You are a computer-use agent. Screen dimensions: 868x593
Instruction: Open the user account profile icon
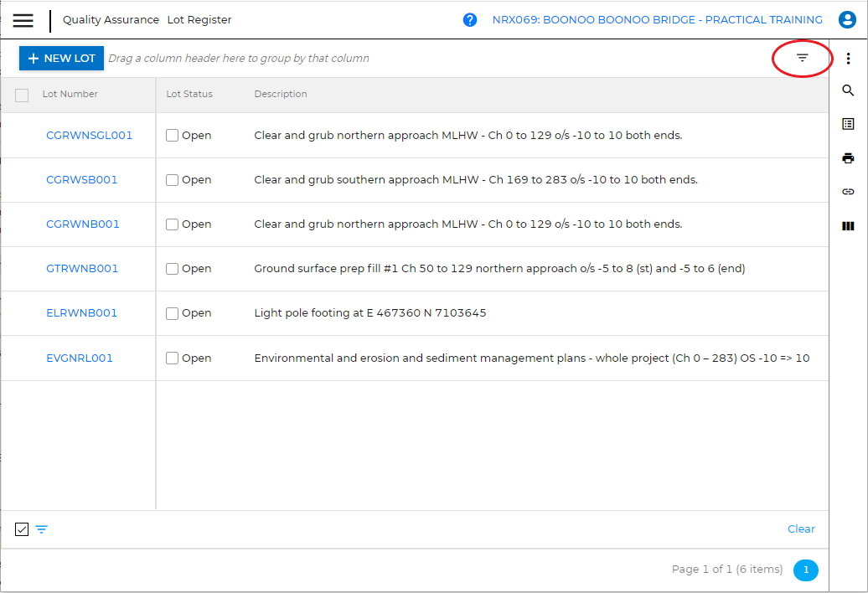tap(847, 20)
